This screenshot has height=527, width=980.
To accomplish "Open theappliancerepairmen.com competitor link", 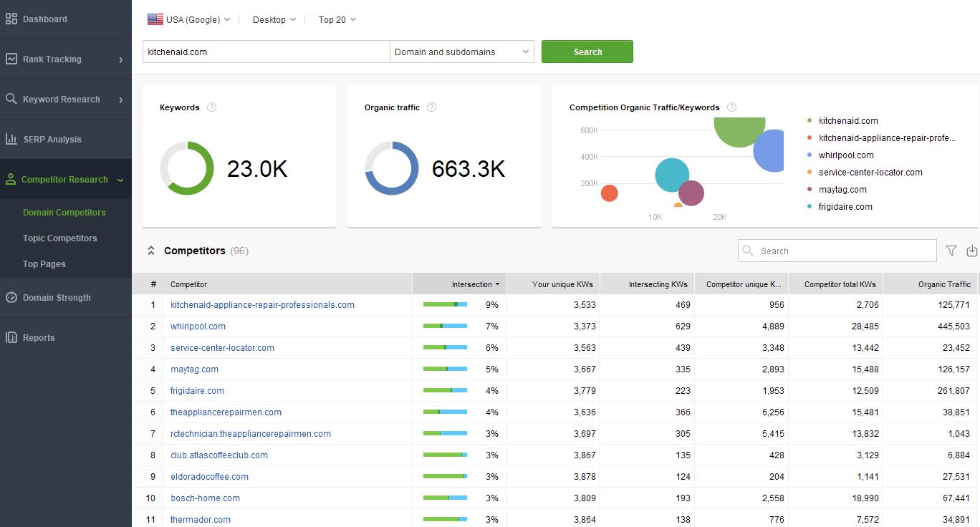I will (x=226, y=412).
